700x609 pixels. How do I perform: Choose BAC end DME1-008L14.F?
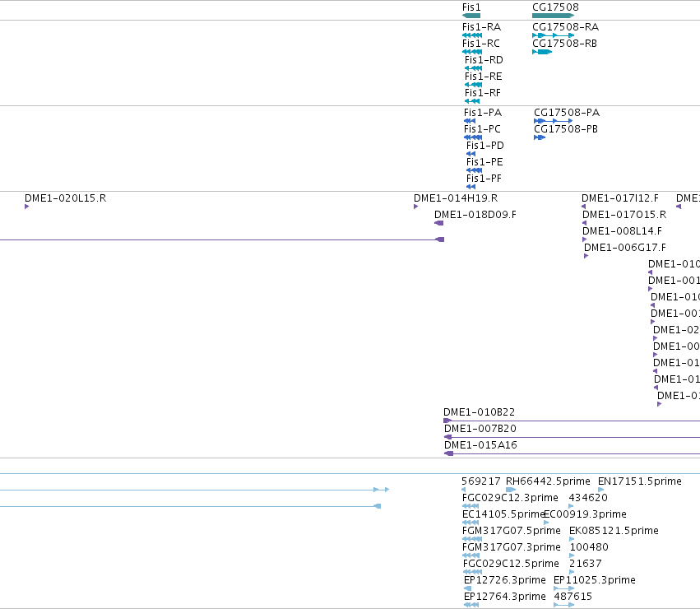point(622,231)
